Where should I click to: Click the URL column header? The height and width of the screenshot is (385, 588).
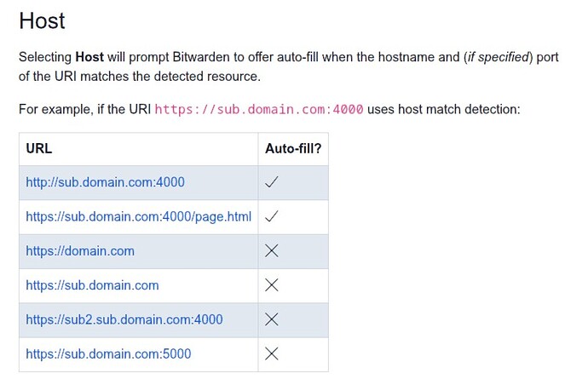tap(39, 148)
